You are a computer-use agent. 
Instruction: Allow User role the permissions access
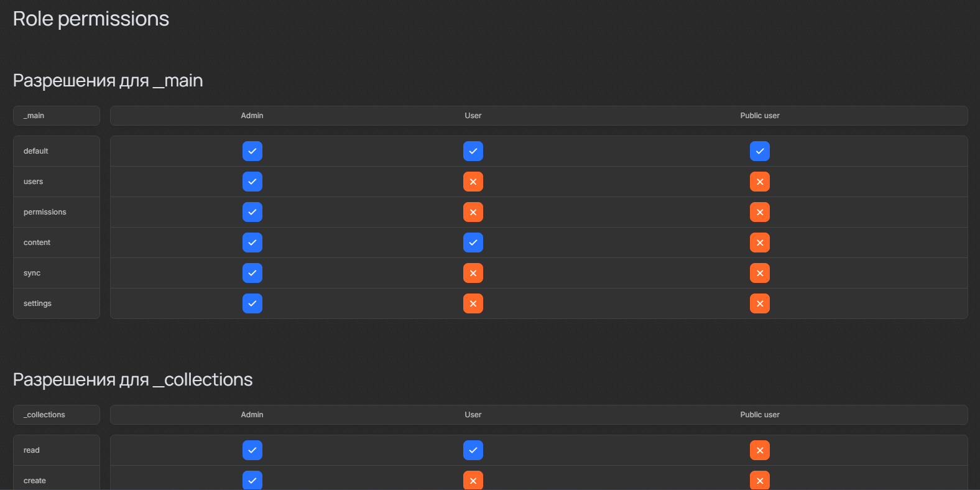tap(473, 212)
